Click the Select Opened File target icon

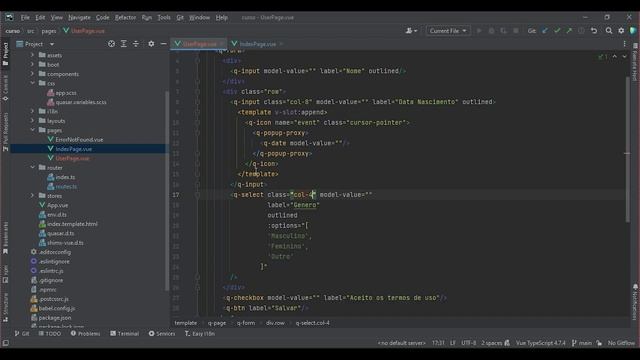tap(111, 44)
